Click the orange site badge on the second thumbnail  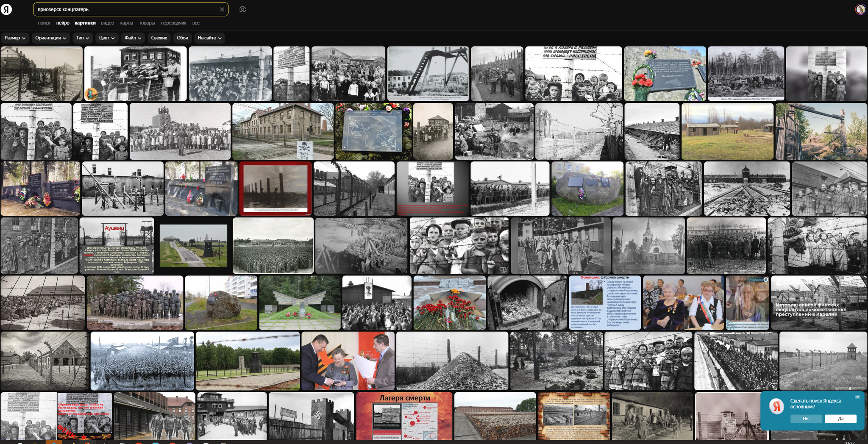pos(91,94)
